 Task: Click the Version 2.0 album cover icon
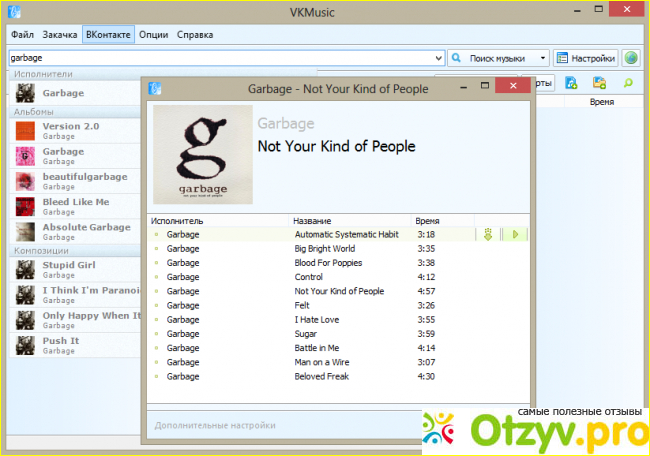point(25,131)
